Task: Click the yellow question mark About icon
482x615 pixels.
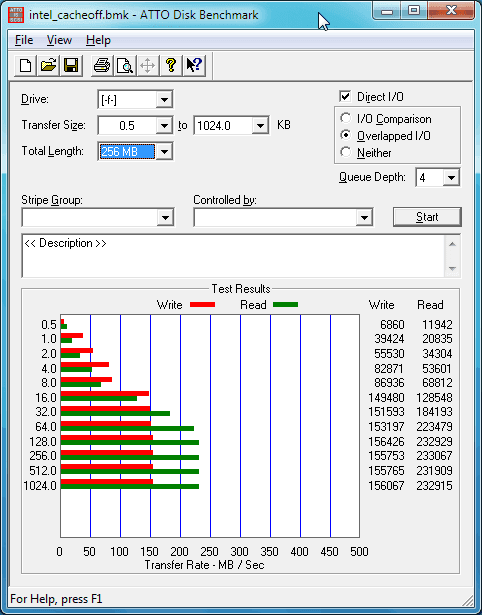Action: coord(171,65)
